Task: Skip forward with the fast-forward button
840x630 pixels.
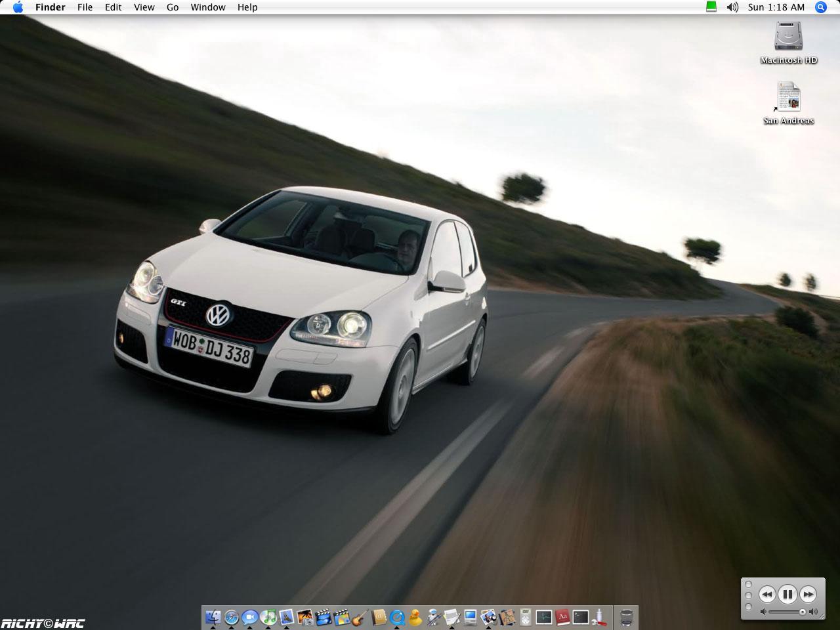Action: (807, 593)
